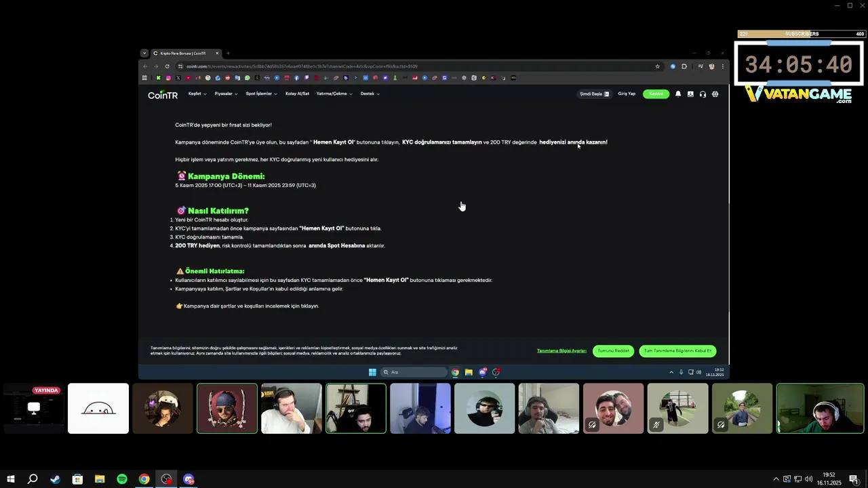Image resolution: width=868 pixels, height=488 pixels.
Task: Launch Steam from the taskbar
Action: tap(55, 479)
